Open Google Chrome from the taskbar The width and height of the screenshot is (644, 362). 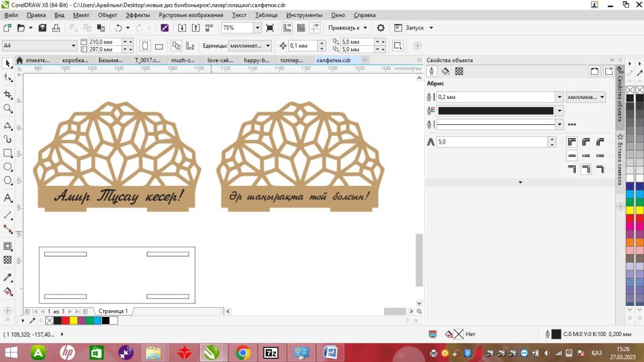243,352
